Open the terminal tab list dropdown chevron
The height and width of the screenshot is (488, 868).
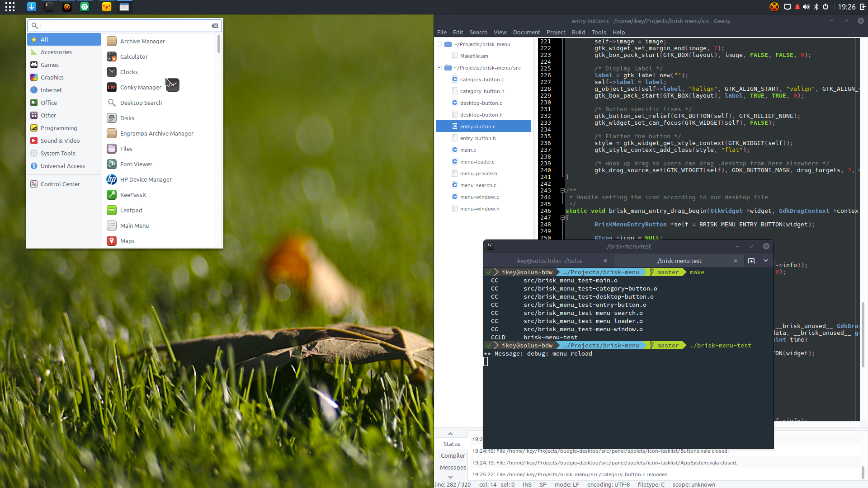[766, 261]
